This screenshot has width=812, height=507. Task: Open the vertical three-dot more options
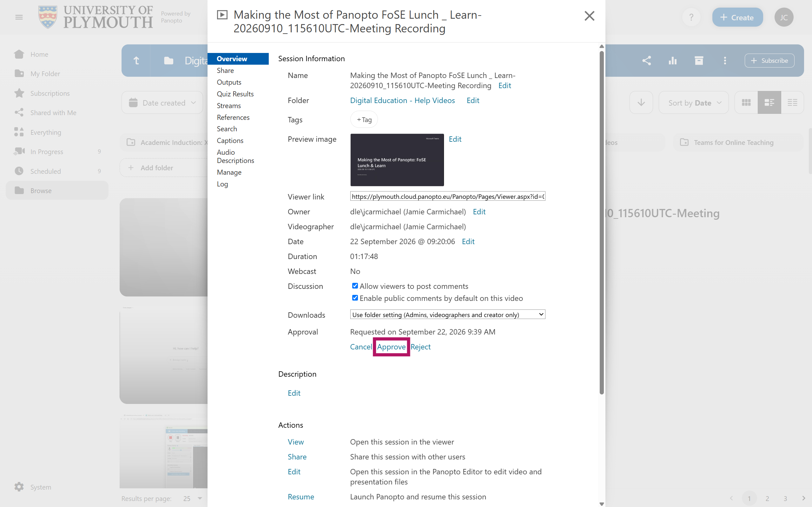pos(725,61)
